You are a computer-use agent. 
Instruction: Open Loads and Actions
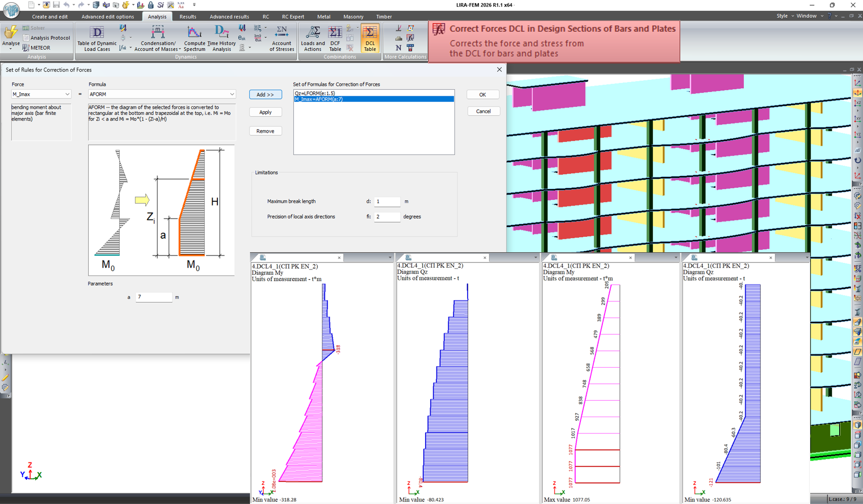pyautogui.click(x=313, y=38)
